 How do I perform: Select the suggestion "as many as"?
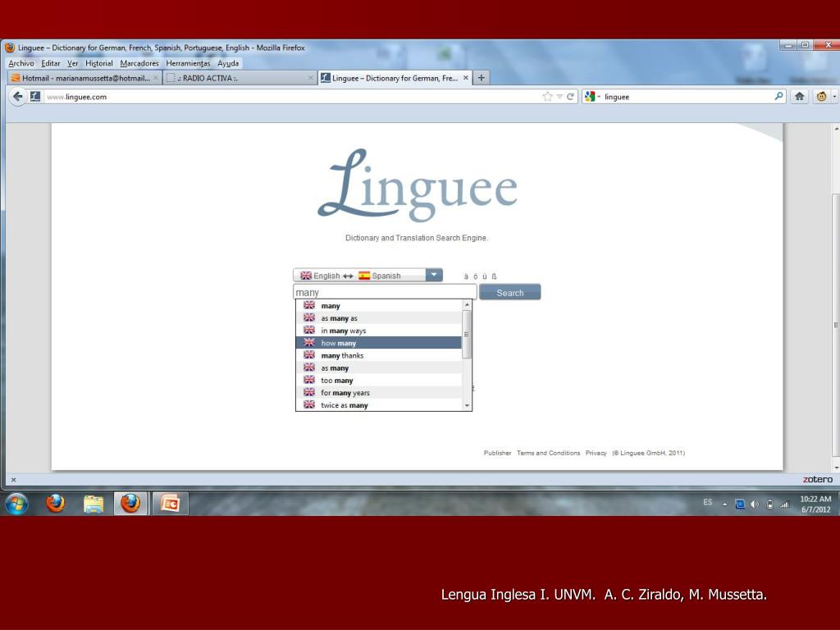[379, 317]
